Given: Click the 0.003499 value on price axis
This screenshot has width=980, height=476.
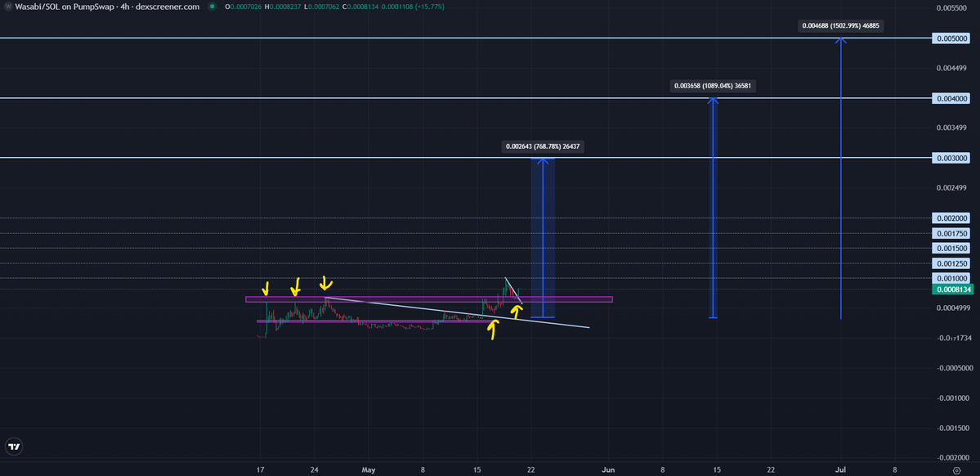Looking at the screenshot, I should (x=952, y=128).
